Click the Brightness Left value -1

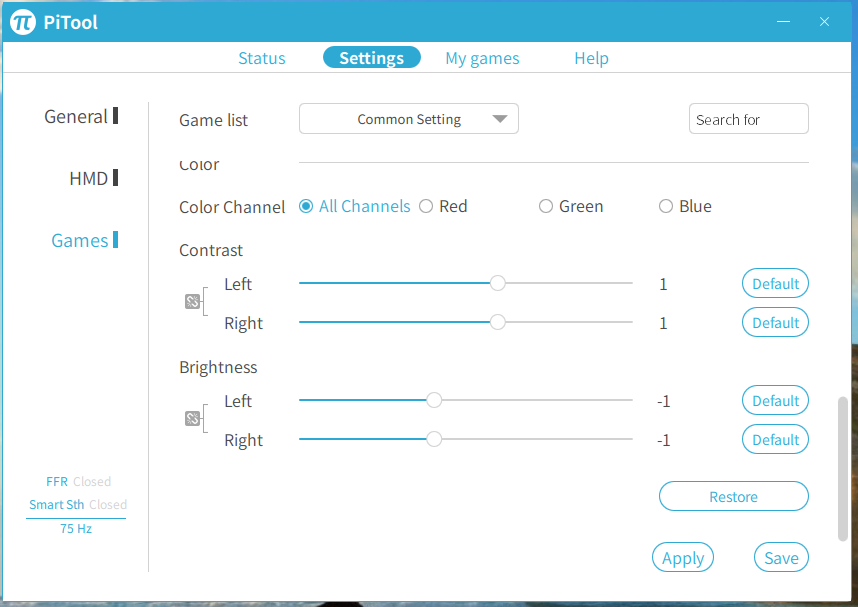coord(663,402)
